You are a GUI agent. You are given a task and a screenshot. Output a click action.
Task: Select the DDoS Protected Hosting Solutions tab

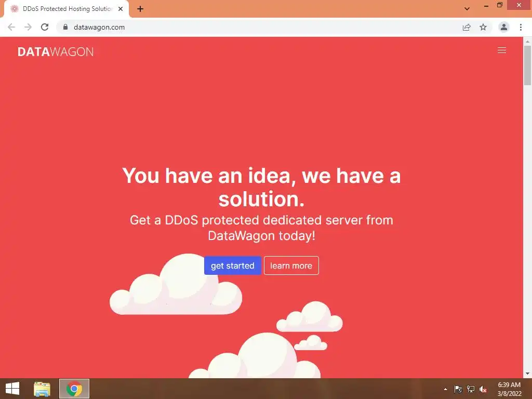[66, 9]
